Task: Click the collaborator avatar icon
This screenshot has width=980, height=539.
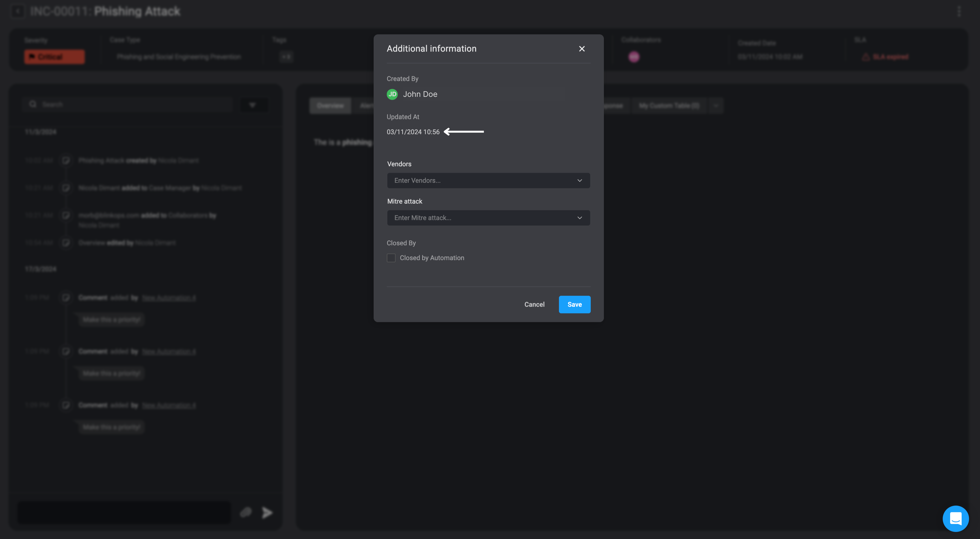Action: click(634, 57)
